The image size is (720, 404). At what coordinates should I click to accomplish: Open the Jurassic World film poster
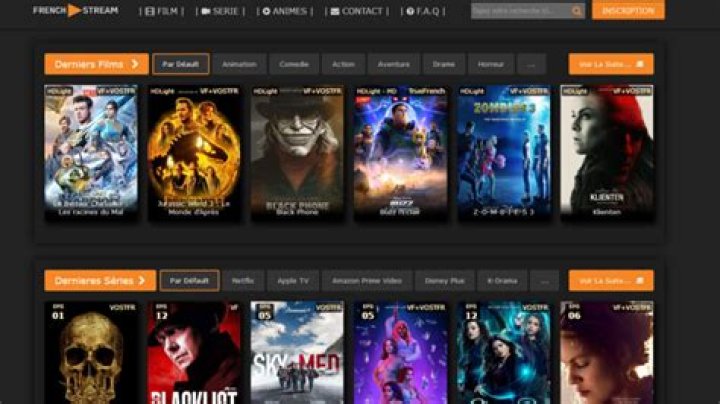pyautogui.click(x=194, y=152)
